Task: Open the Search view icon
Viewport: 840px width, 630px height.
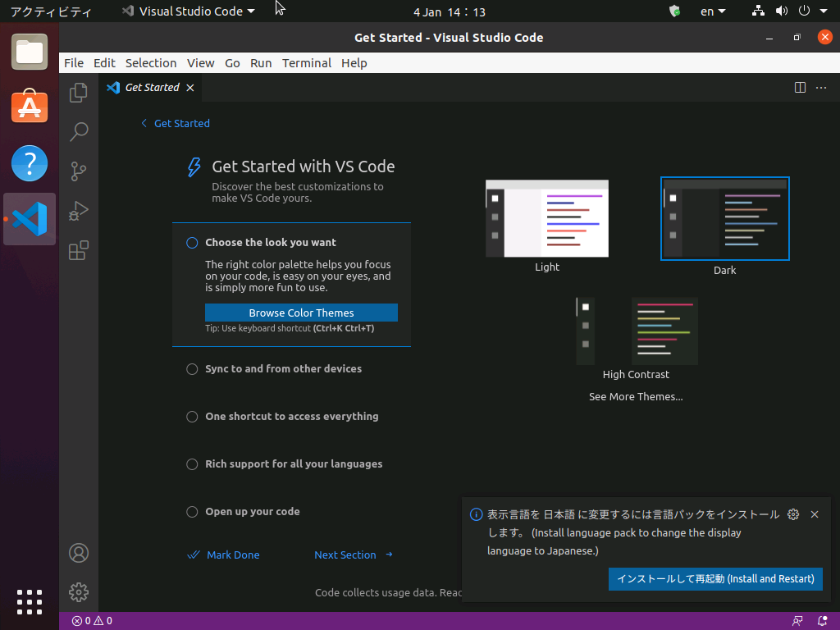Action: tap(79, 132)
